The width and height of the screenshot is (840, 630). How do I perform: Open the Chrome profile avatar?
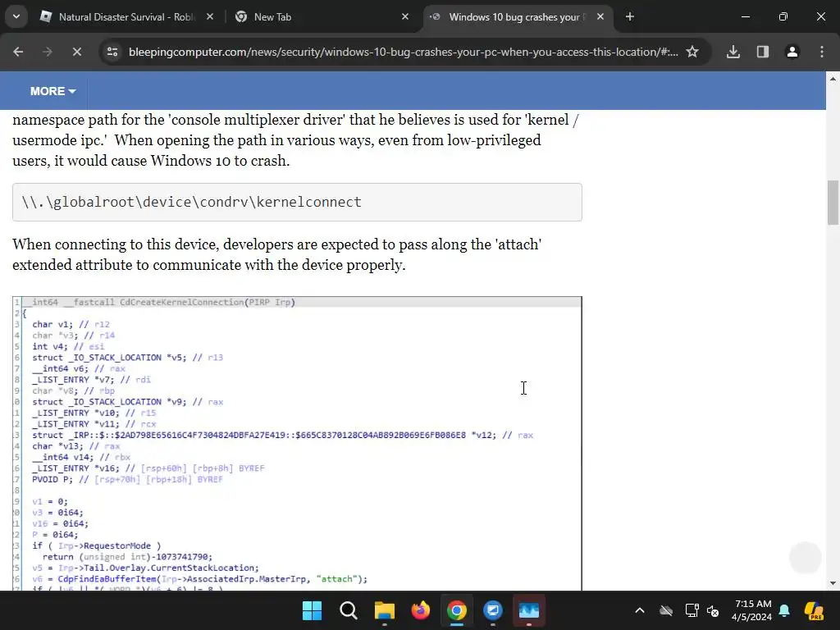click(792, 52)
